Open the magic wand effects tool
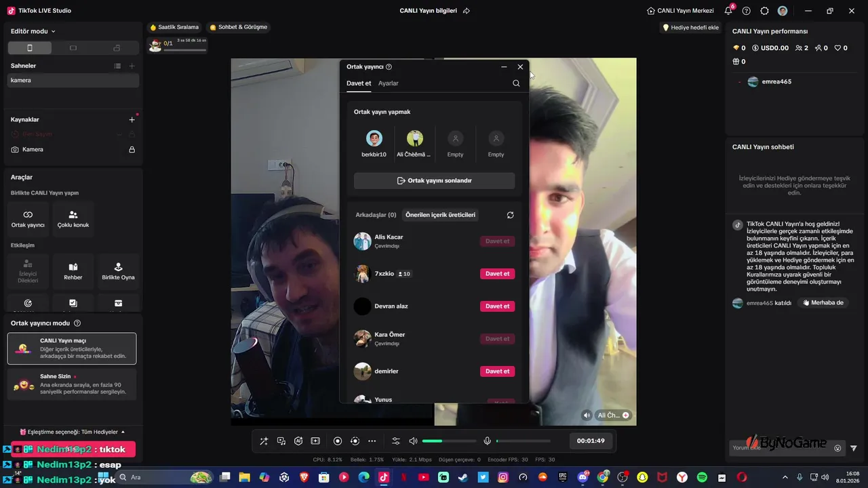The width and height of the screenshot is (868, 488). coord(264,441)
